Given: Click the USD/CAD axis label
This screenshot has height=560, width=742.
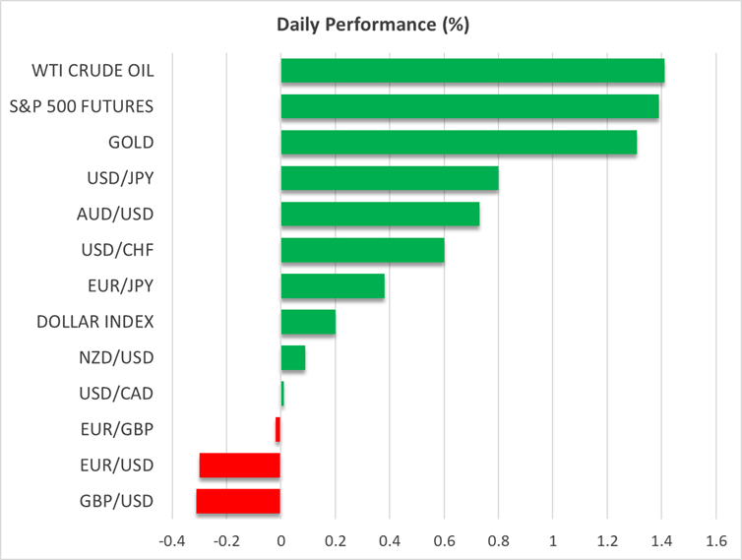Looking at the screenshot, I should tap(115, 394).
